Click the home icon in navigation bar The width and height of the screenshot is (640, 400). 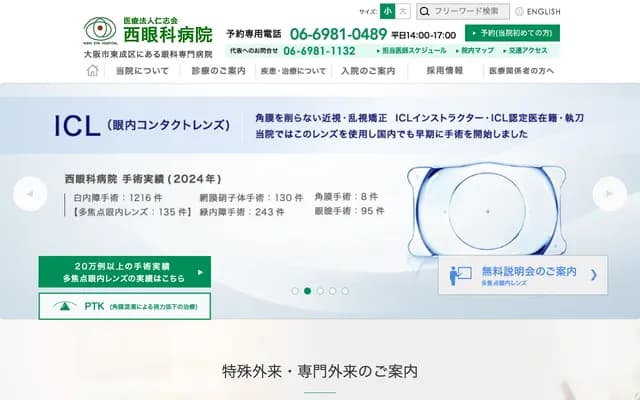(93, 71)
